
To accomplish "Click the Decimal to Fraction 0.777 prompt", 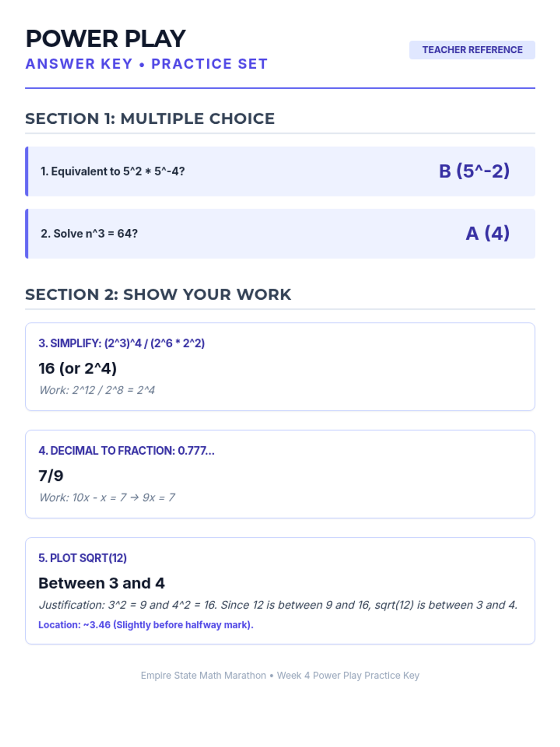I will coord(126,451).
